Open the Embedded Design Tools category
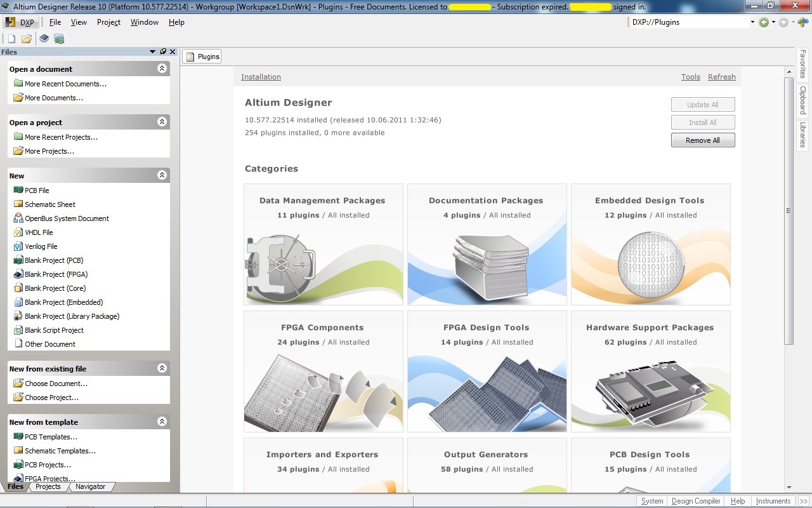The image size is (812, 508). (x=651, y=244)
